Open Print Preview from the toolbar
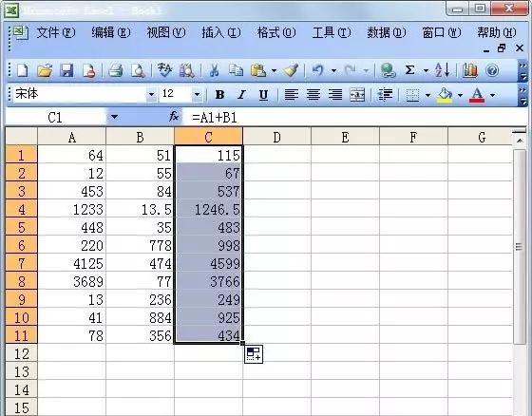The width and height of the screenshot is (532, 416). coord(138,70)
